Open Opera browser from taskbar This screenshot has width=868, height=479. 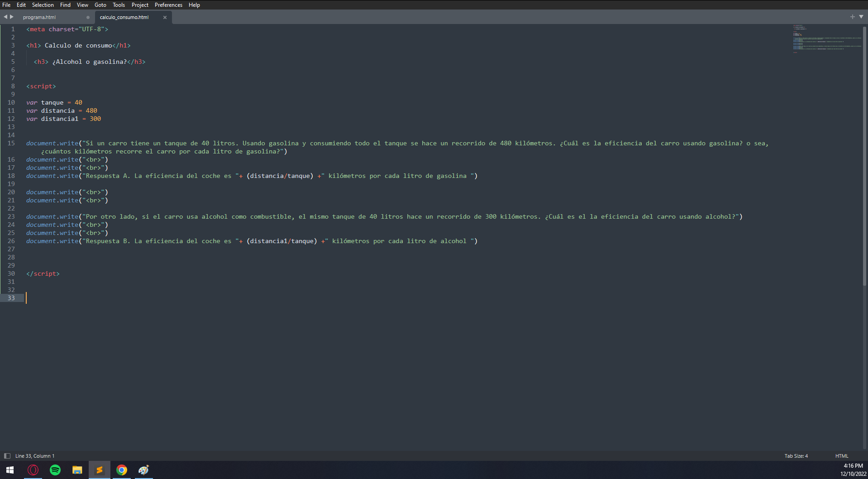click(33, 470)
